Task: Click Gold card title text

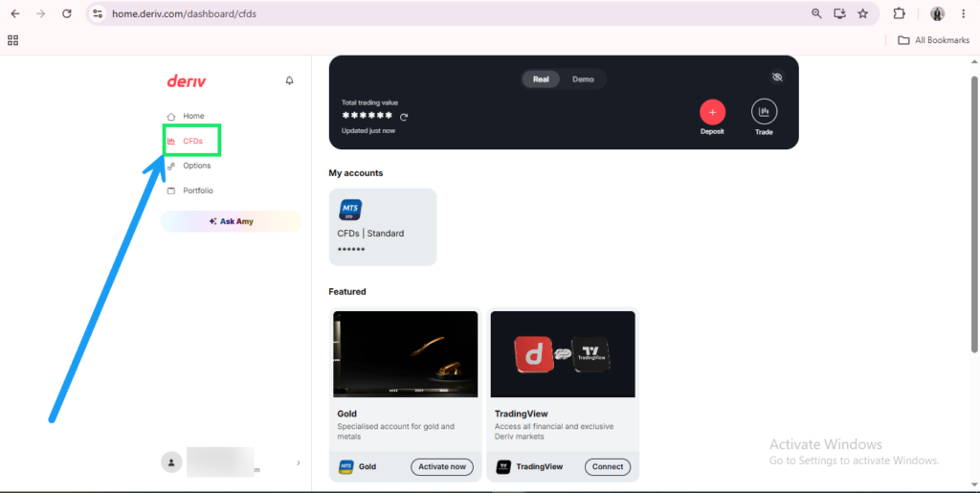Action: 346,414
